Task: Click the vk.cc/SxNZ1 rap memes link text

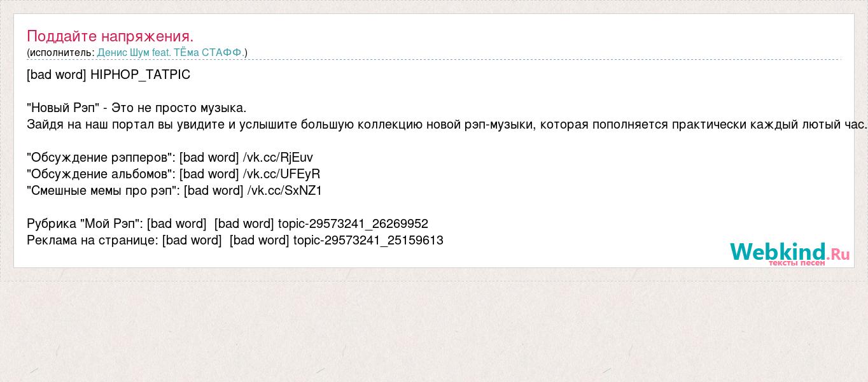Action: point(284,190)
